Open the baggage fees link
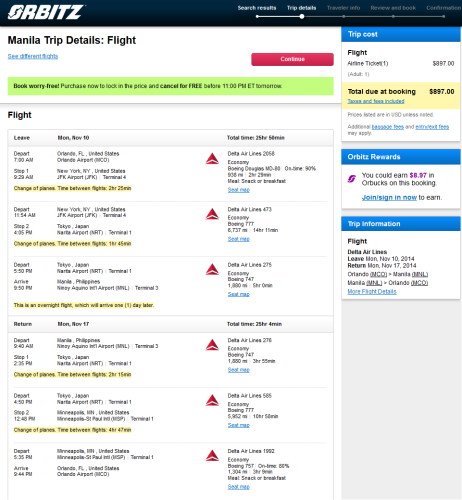The width and height of the screenshot is (462, 500). click(x=387, y=127)
